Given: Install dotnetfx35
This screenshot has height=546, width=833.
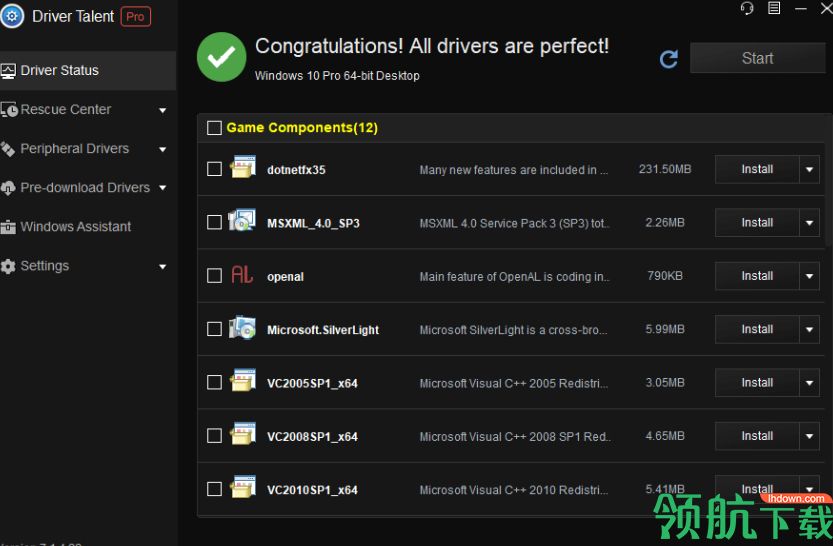Looking at the screenshot, I should 757,169.
